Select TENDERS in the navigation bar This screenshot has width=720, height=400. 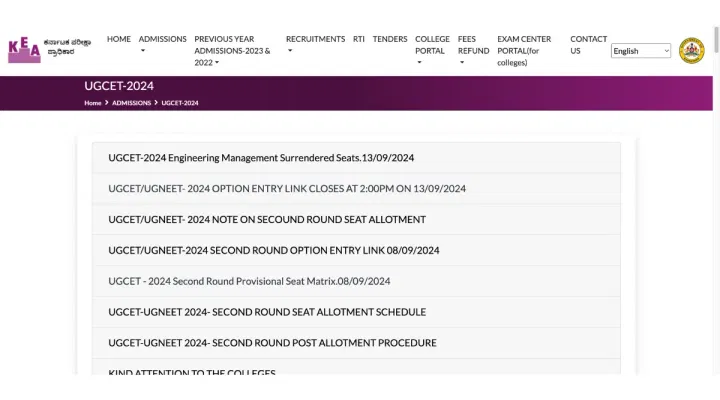390,39
